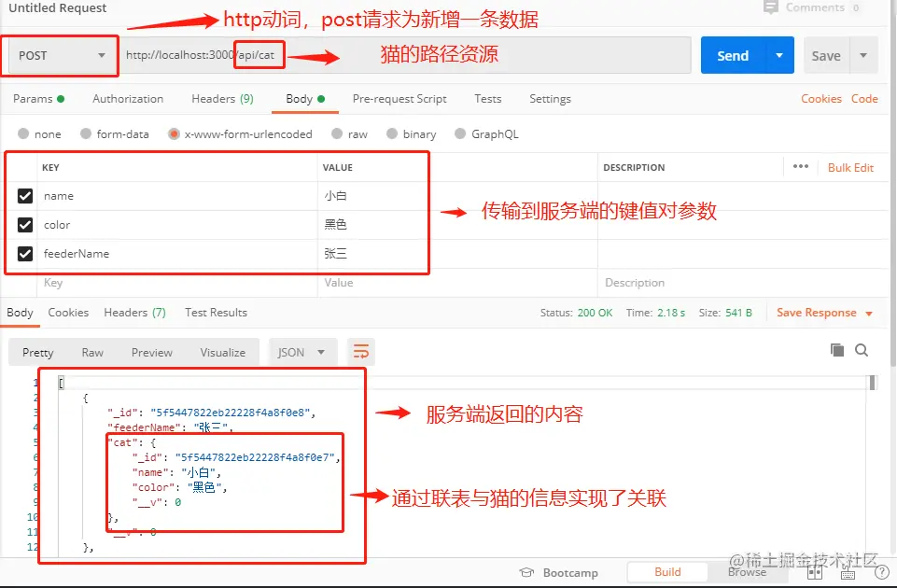Click the Bulk Edit link

click(x=850, y=167)
